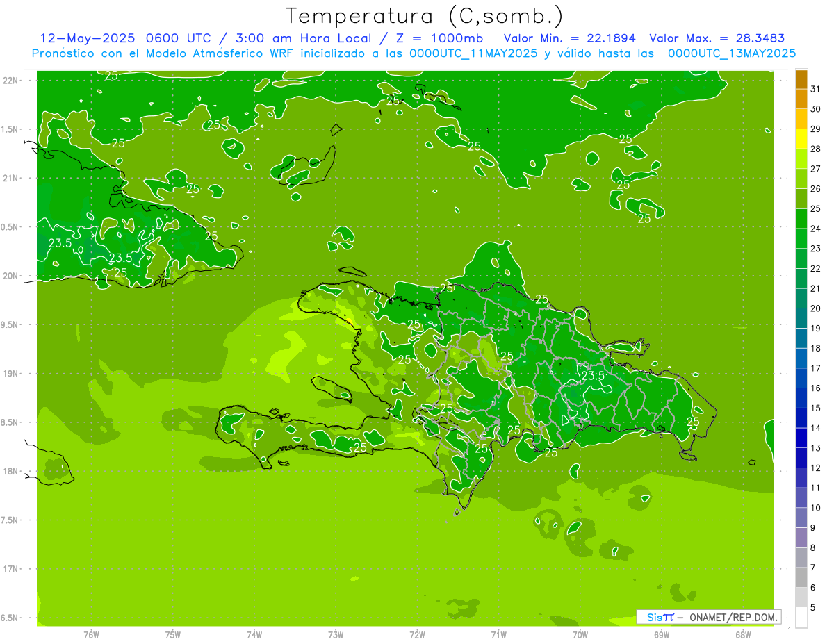Select the 0000UTC_13MAY2025 valid-until time
834x644 pixels.
coord(731,53)
